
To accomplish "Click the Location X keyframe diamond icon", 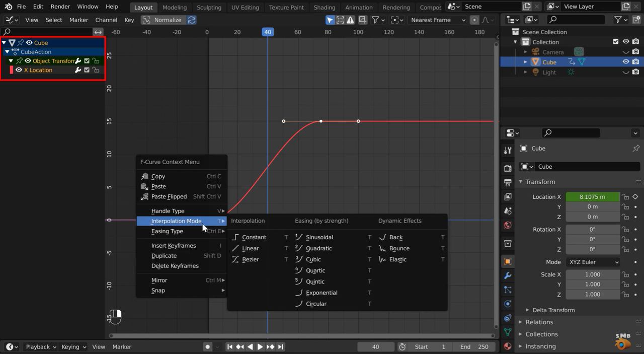I will 635,197.
